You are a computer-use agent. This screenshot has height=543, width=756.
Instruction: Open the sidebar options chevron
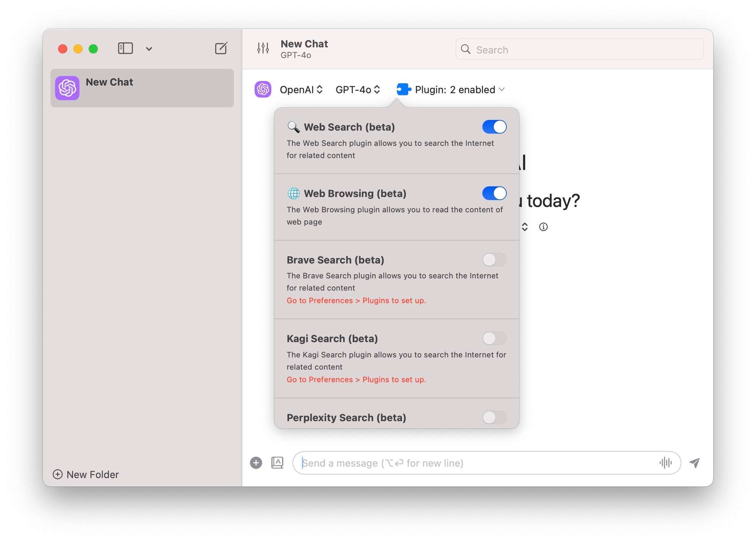pos(149,49)
